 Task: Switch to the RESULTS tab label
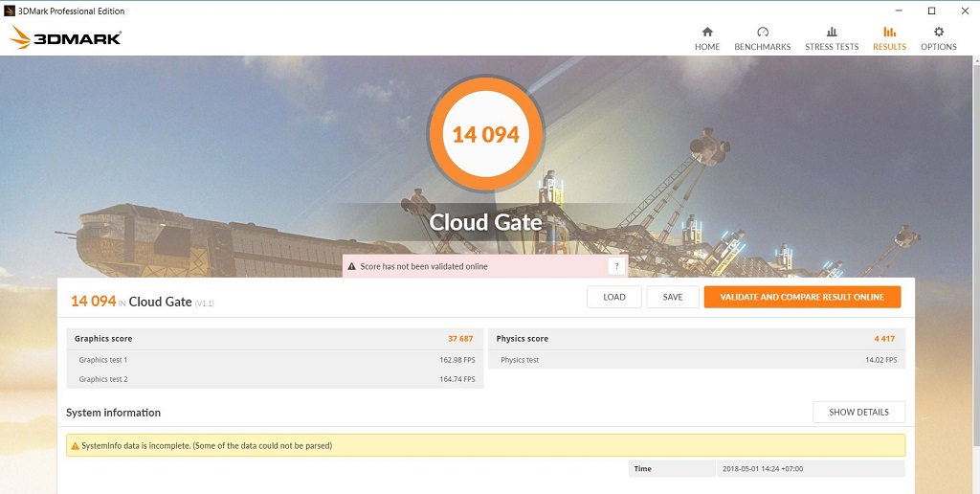[889, 47]
